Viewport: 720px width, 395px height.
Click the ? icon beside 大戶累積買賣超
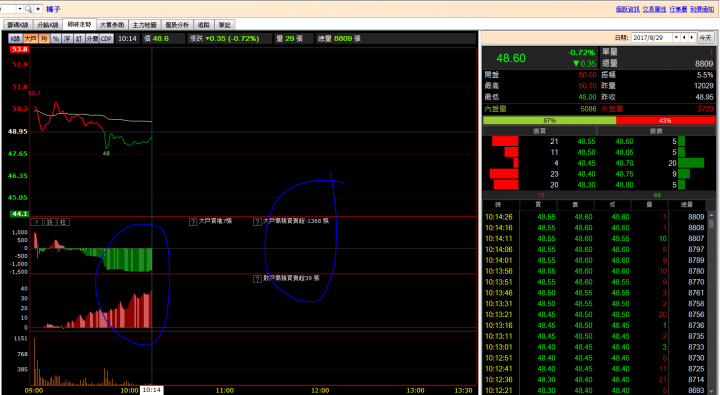pos(257,222)
